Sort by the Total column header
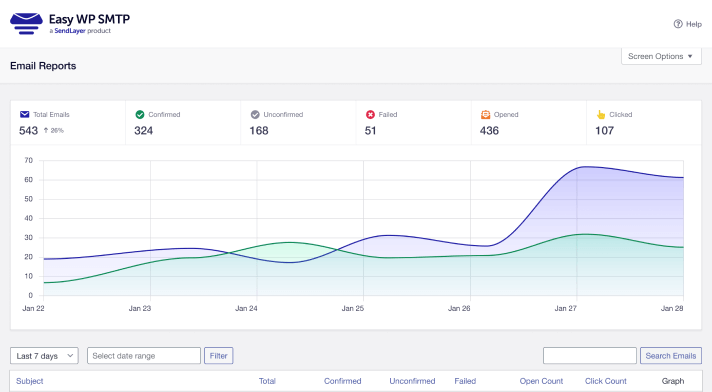 267,381
